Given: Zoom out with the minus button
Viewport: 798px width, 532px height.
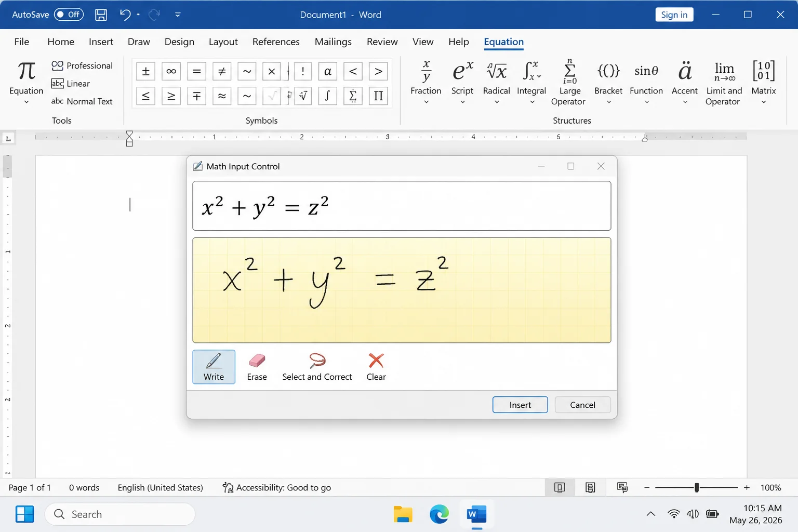Looking at the screenshot, I should tap(647, 487).
